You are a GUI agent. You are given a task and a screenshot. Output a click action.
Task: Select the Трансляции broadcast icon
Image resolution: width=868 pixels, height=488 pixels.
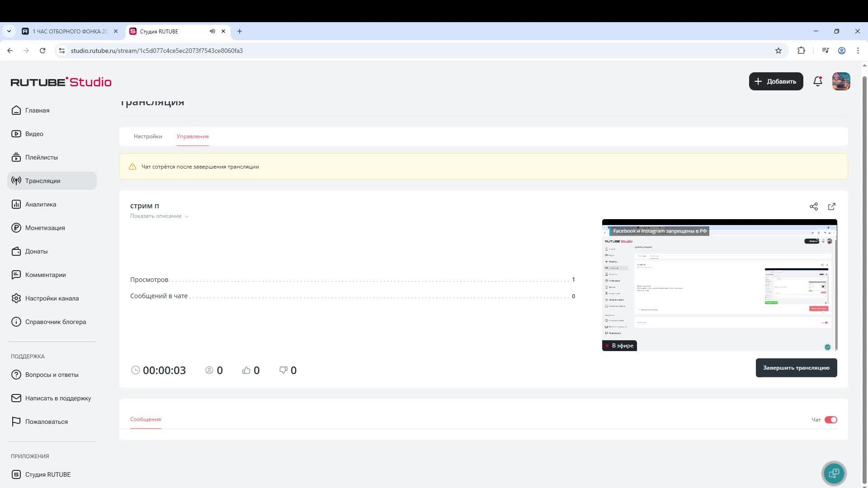click(x=16, y=181)
